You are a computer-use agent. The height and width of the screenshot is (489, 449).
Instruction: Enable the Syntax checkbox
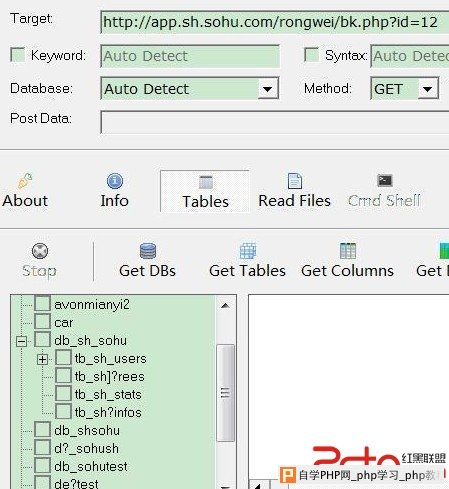pyautogui.click(x=311, y=55)
